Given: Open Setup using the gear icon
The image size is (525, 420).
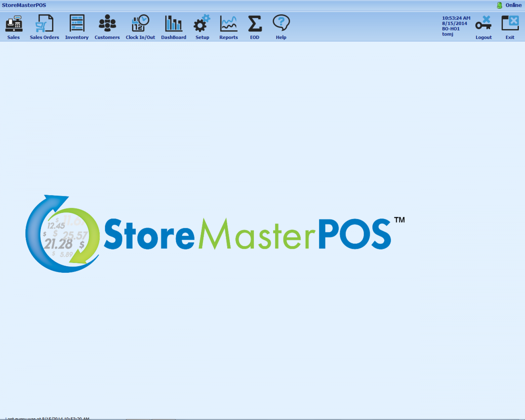Looking at the screenshot, I should (202, 23).
